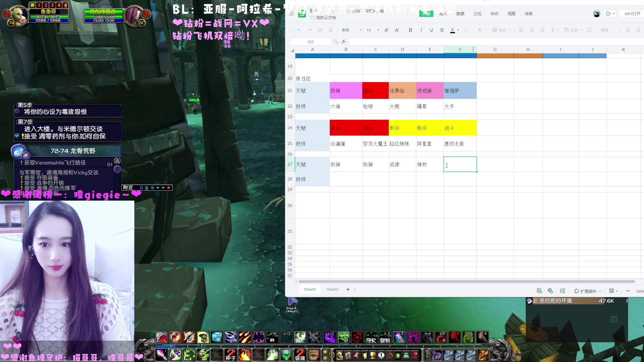Select the format painter brush icon

point(320,30)
